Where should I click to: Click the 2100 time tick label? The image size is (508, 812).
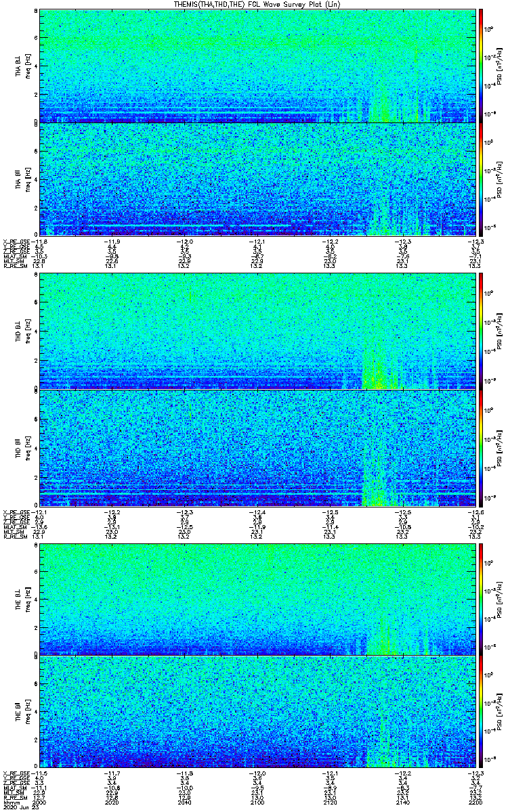(x=257, y=803)
